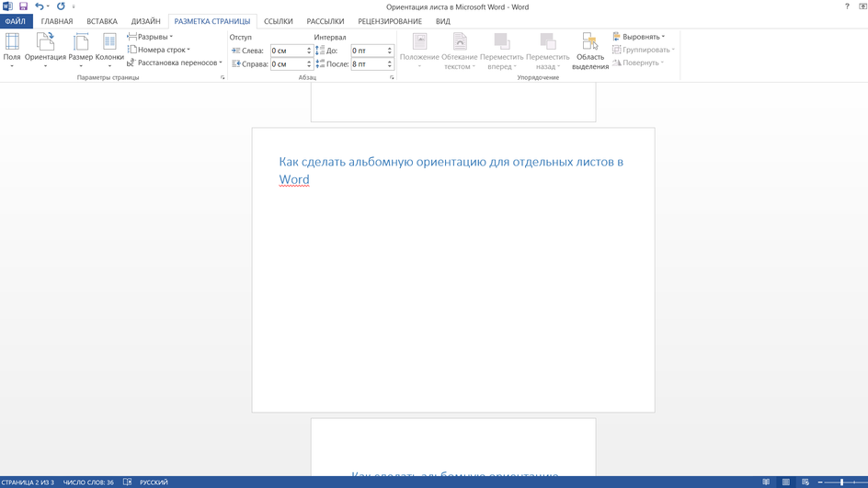Click the Redo icon in quick access
868x488 pixels.
click(x=61, y=6)
